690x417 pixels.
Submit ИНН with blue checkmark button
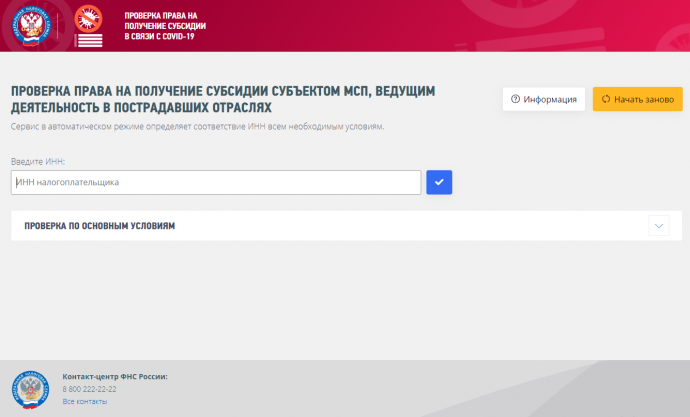point(439,182)
